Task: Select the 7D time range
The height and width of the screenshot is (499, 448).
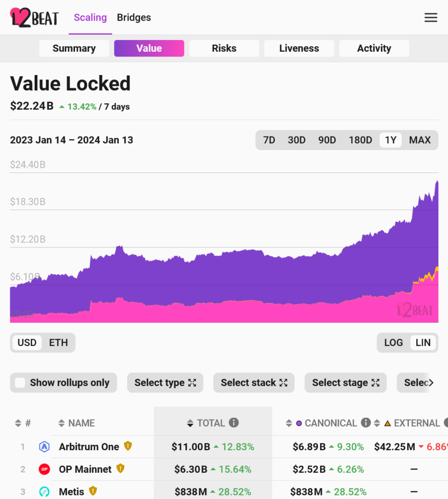Action: (x=269, y=140)
